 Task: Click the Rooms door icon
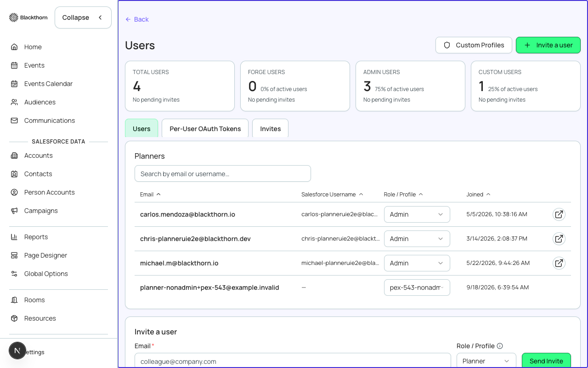14,300
